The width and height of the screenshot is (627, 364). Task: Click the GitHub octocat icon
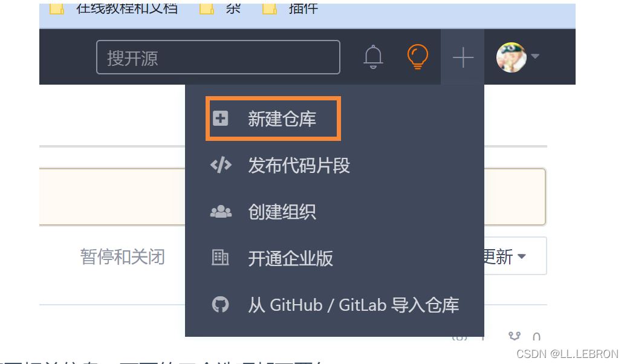pos(220,304)
